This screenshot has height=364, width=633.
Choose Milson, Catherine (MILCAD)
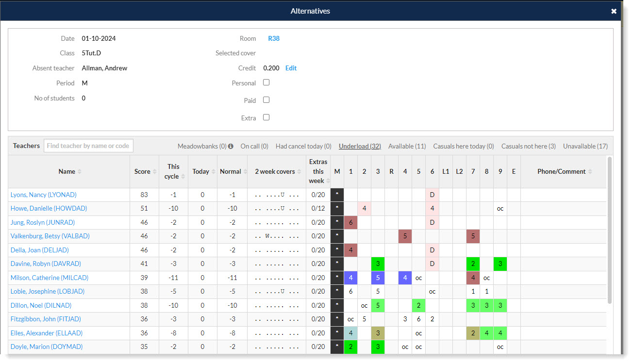tap(50, 278)
